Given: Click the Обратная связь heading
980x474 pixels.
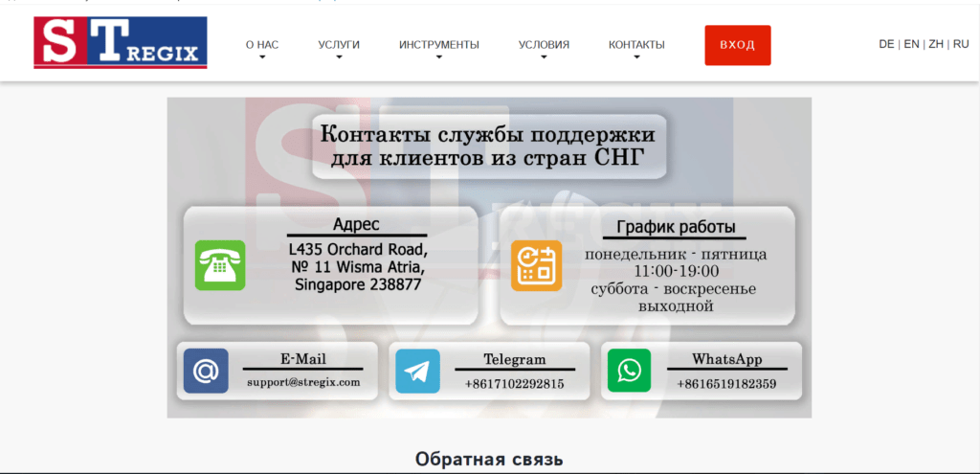Looking at the screenshot, I should point(489,459).
